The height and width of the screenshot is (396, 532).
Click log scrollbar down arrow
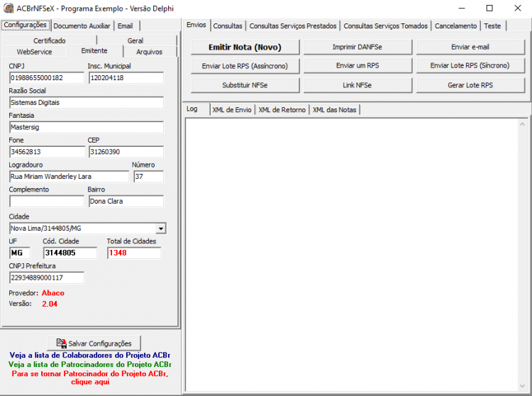pos(522,386)
